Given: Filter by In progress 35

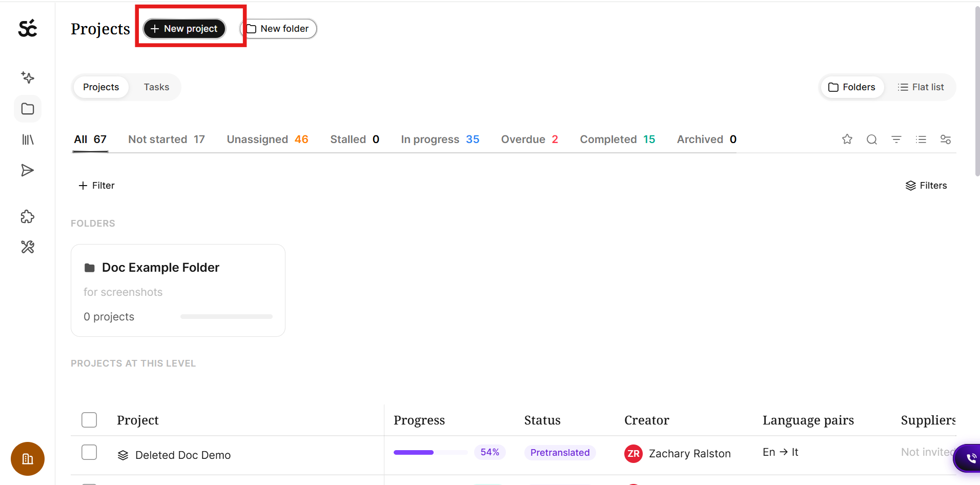Looking at the screenshot, I should pos(440,139).
